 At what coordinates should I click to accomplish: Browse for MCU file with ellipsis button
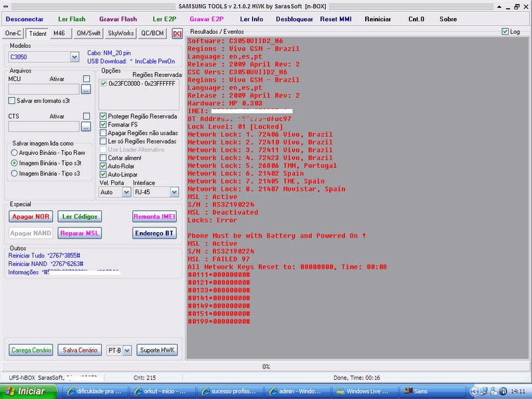[x=86, y=89]
